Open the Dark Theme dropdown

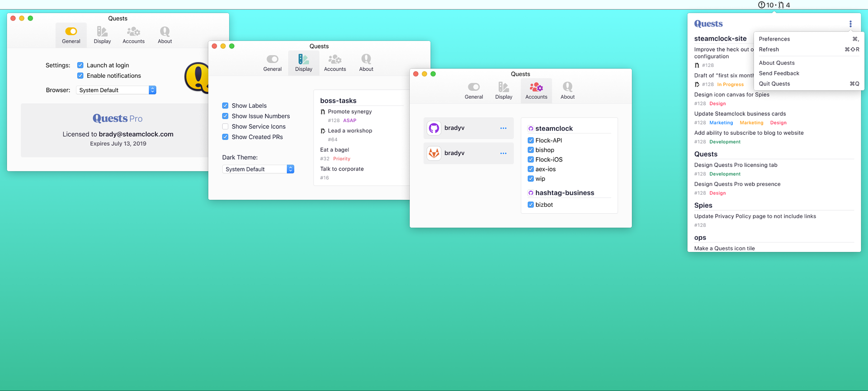(x=258, y=169)
